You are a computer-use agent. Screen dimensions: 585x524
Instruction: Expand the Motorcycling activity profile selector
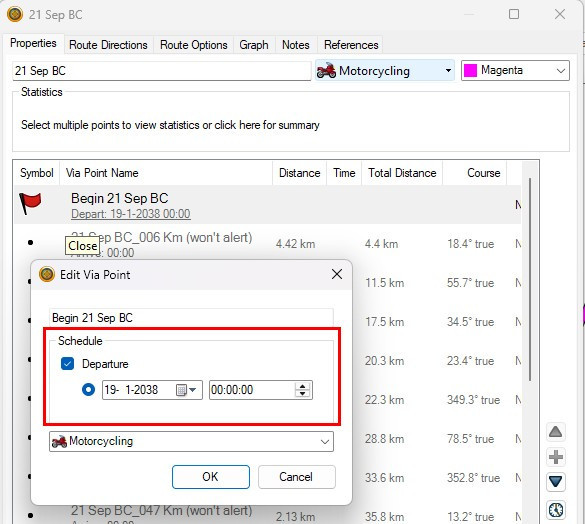[x=385, y=71]
